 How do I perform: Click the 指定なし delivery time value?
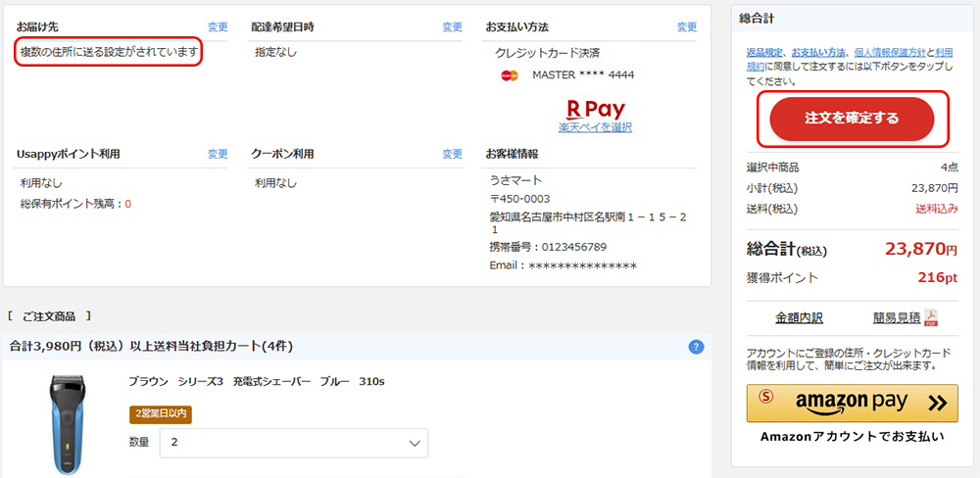coord(275,53)
